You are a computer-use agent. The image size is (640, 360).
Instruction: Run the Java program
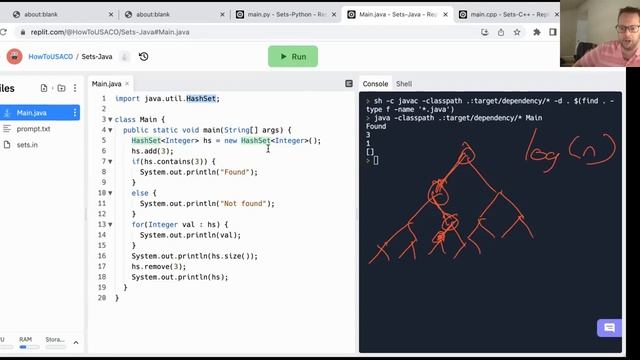[293, 56]
